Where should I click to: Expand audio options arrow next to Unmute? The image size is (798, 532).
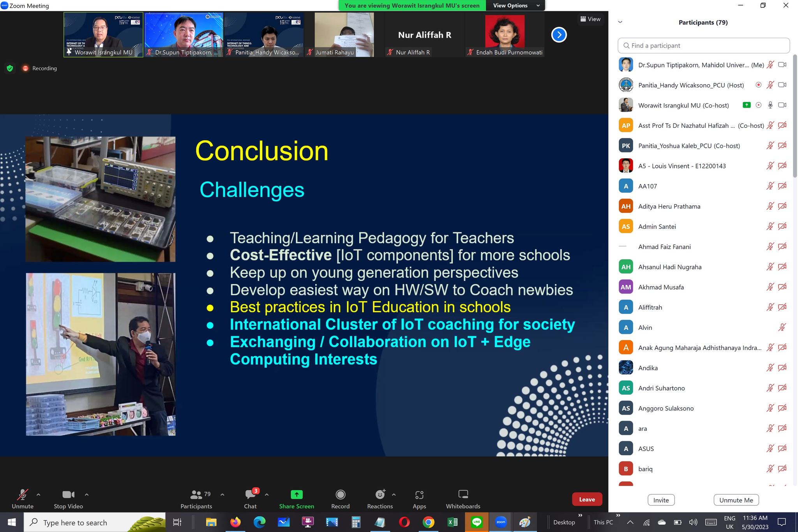pos(38,495)
